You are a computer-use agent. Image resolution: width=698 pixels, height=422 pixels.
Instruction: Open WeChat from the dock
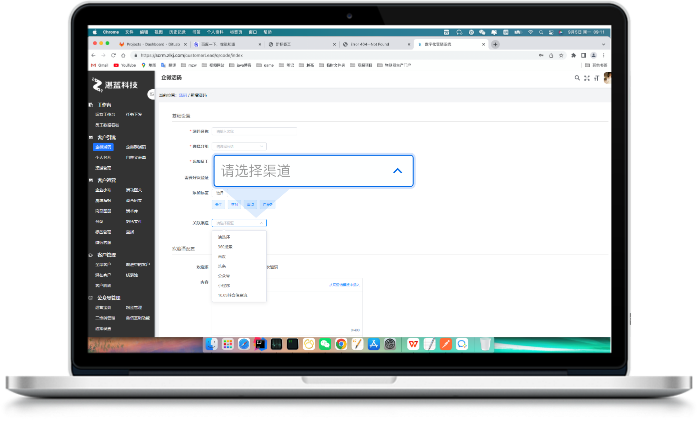325,344
